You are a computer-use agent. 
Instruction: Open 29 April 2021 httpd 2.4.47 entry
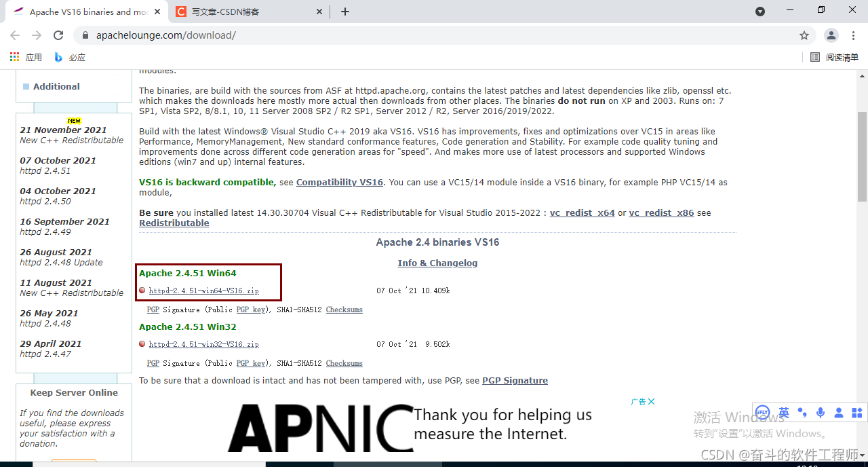(50, 349)
